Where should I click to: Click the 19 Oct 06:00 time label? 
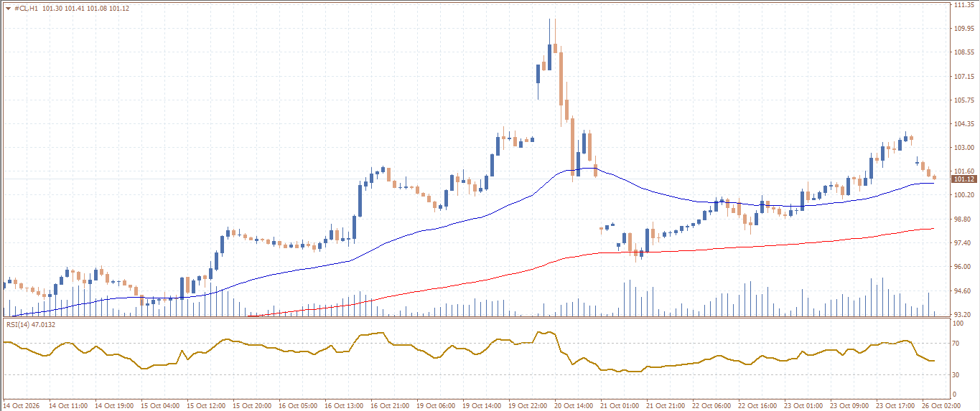[436, 405]
